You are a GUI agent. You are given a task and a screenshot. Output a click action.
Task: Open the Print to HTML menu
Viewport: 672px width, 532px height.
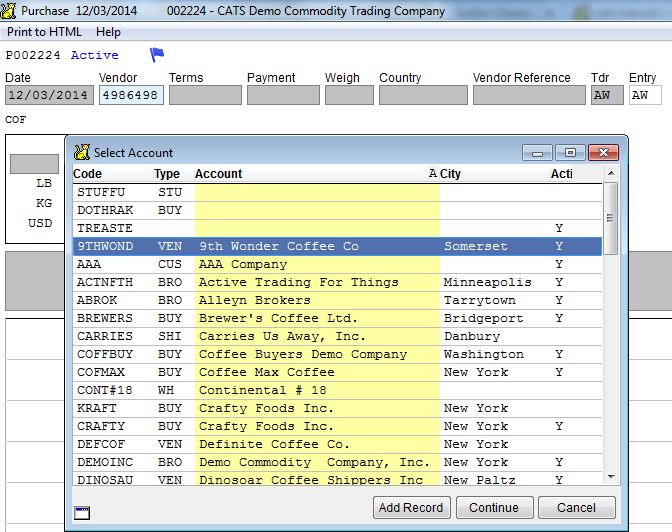pyautogui.click(x=44, y=32)
